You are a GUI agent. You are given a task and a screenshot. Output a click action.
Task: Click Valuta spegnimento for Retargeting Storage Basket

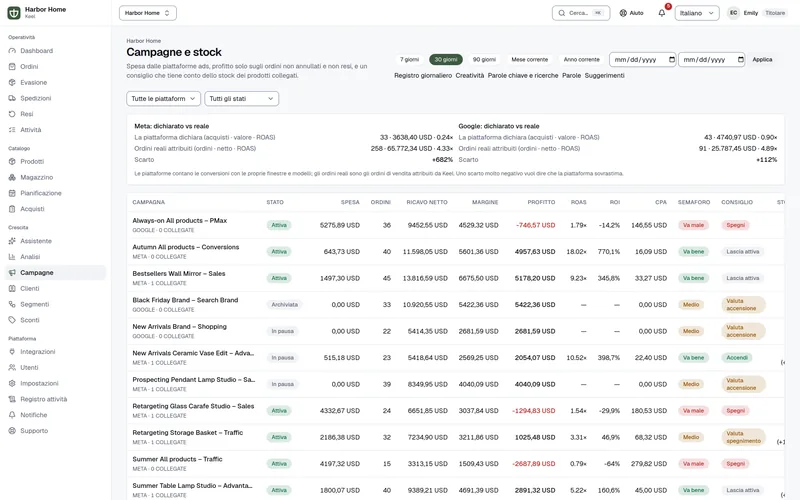click(743, 437)
